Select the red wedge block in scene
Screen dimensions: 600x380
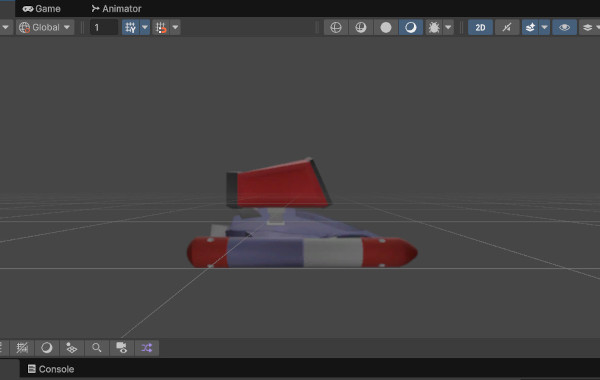pos(279,184)
